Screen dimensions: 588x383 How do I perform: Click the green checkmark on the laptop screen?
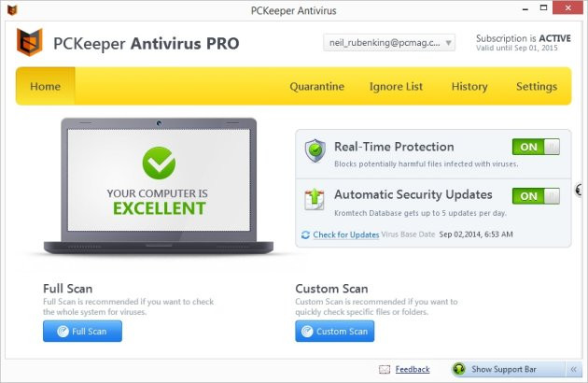(x=159, y=163)
